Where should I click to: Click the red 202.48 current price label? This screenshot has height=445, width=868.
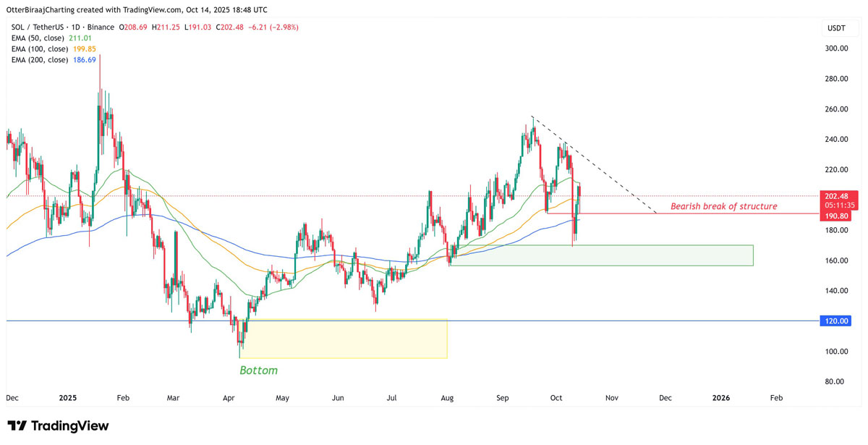841,195
